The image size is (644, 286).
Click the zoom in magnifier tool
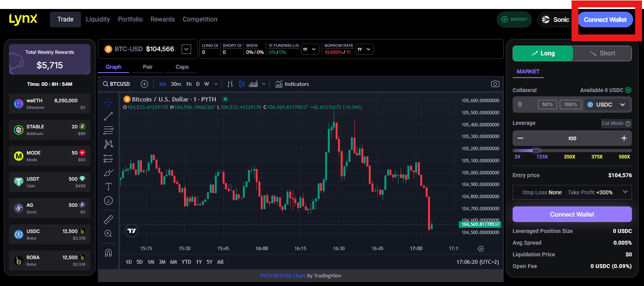point(108,234)
